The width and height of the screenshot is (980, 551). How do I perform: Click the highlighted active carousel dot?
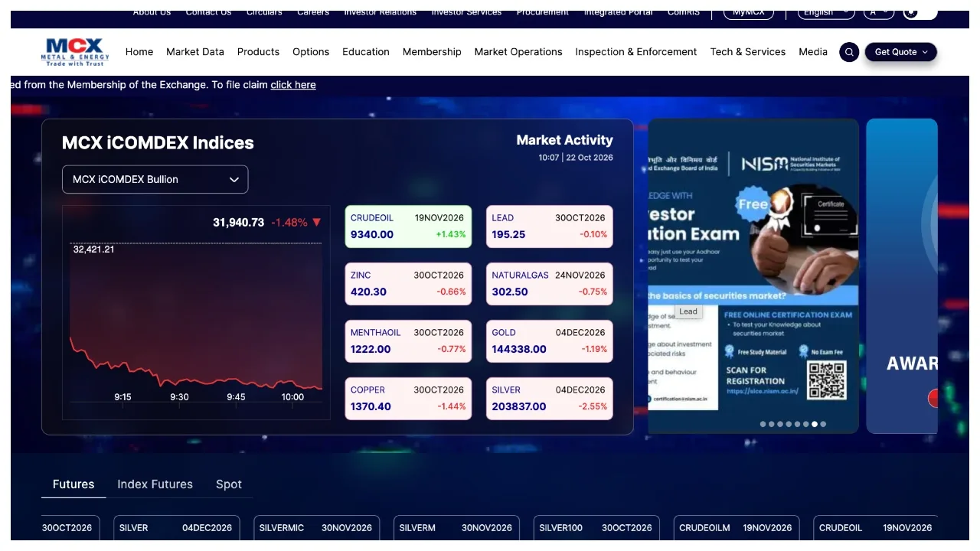coord(815,424)
